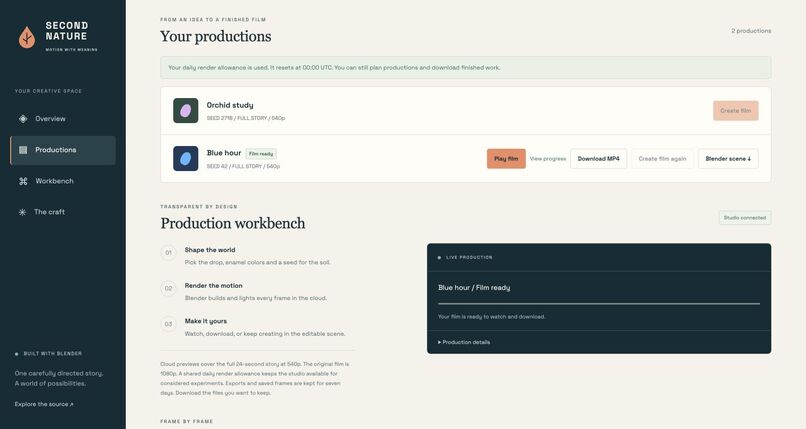Screen dimensions: 806x429
Task: Click step 02 number circle
Action: [168, 289]
